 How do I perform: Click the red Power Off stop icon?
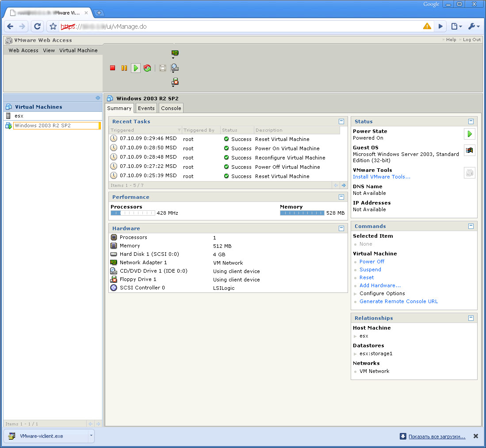coord(112,68)
